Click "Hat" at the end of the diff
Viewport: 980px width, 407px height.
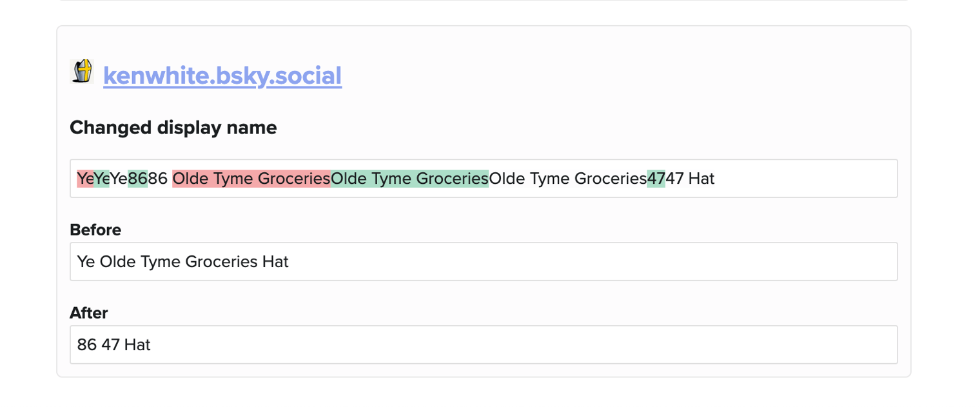(701, 179)
